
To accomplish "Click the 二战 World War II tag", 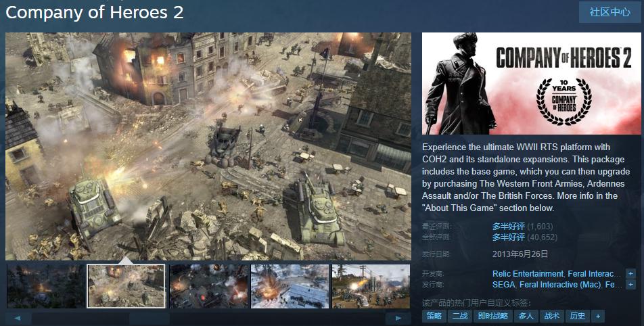I will (459, 316).
